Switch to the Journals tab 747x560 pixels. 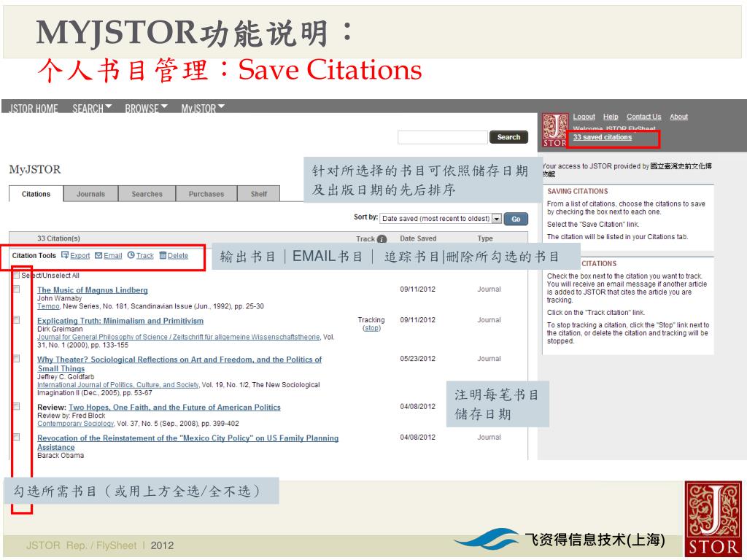pos(90,194)
